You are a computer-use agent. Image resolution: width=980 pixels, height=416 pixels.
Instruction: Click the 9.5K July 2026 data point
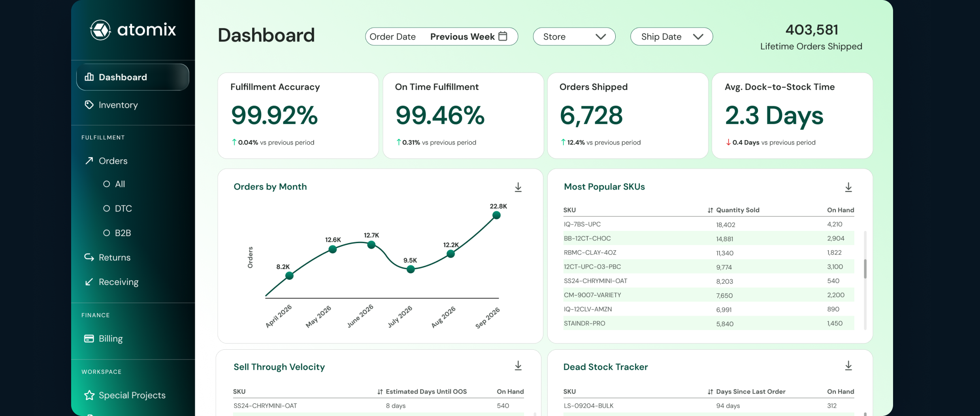[411, 269]
